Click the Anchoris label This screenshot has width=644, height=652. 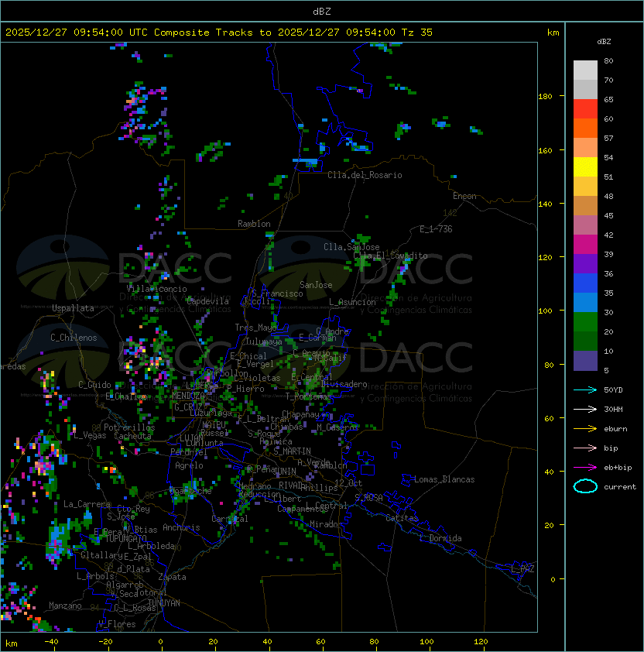pyautogui.click(x=181, y=527)
